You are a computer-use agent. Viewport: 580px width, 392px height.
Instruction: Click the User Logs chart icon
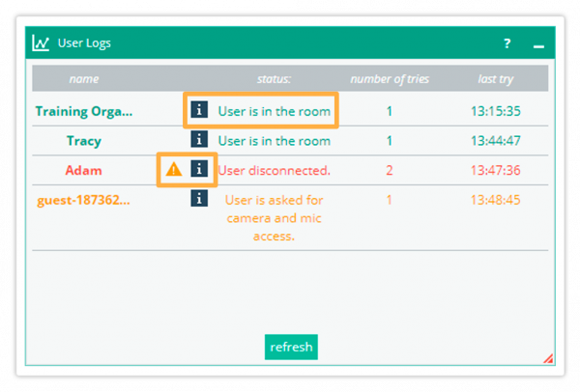point(41,42)
